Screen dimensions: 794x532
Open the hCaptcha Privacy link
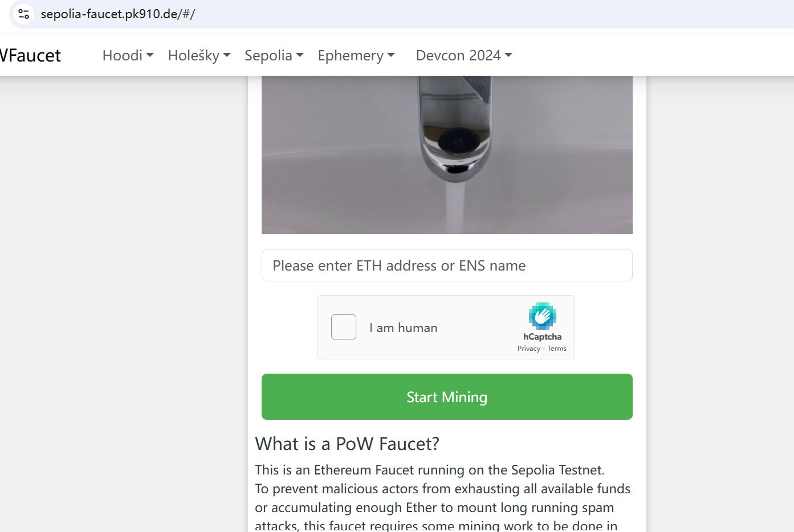(528, 349)
